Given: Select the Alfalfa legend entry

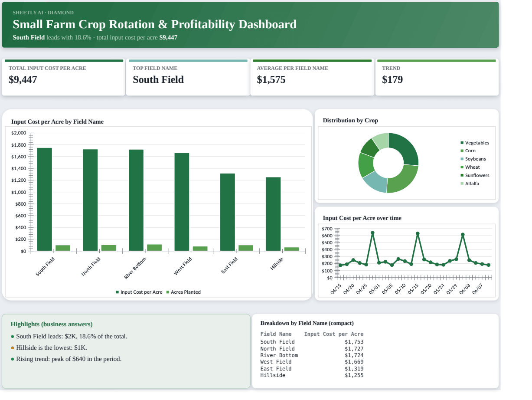Looking at the screenshot, I should (x=470, y=184).
